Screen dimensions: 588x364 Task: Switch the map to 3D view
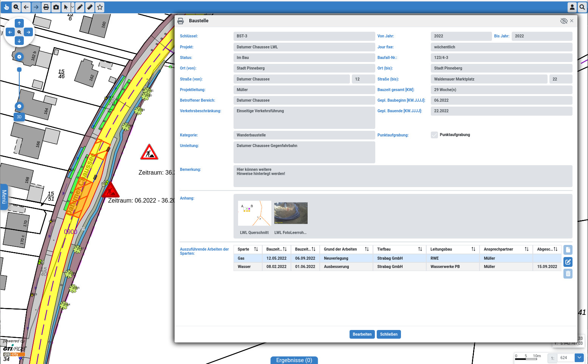coord(19,117)
